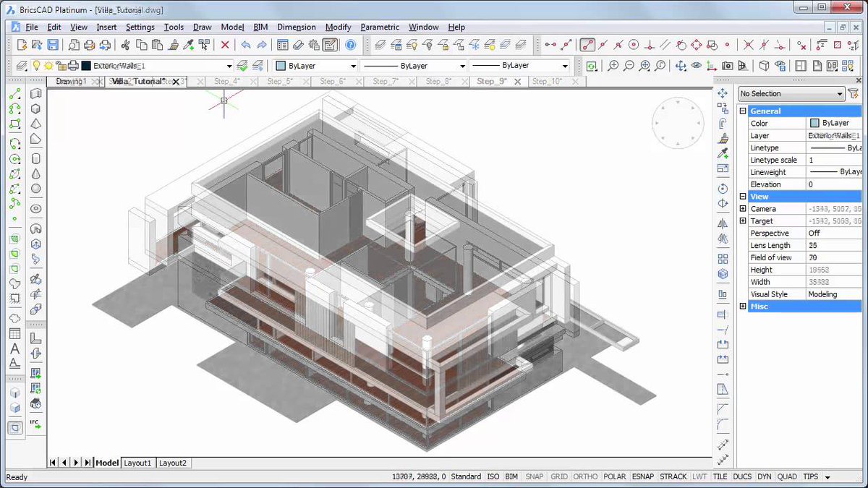
Task: Click ISO in the status bar
Action: 493,476
